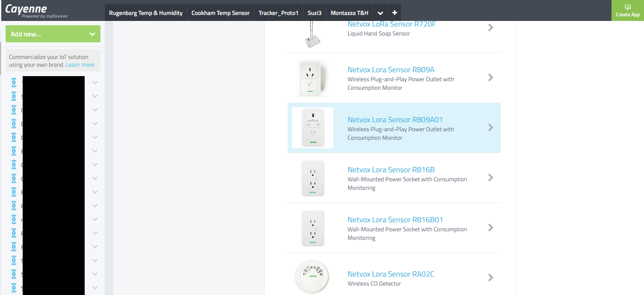This screenshot has width=644, height=295.
Task: Open the dashboard tab overflow dropdown arrow
Action: click(380, 12)
